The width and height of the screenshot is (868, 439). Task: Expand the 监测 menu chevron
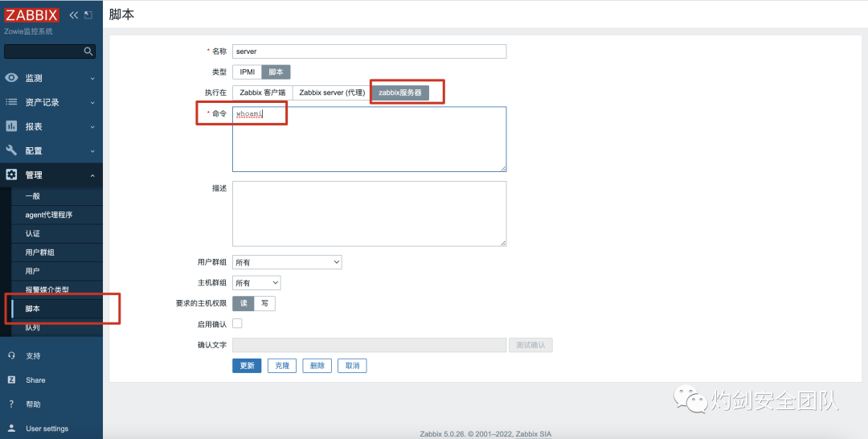[x=92, y=79]
